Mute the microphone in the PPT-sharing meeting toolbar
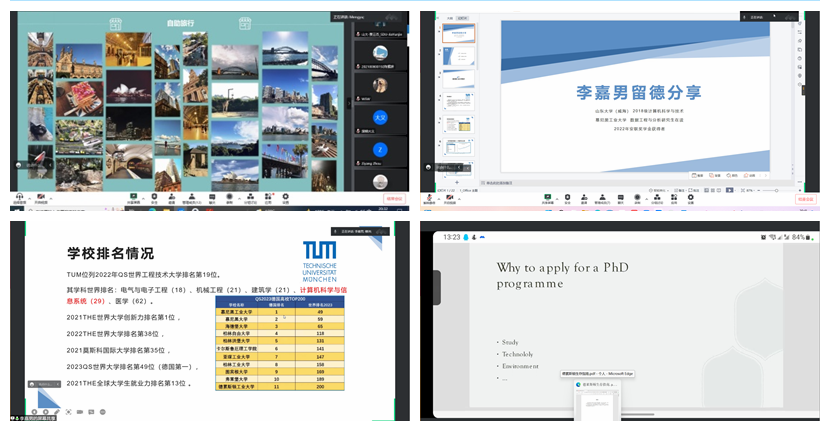The height and width of the screenshot is (430, 830). (429, 197)
